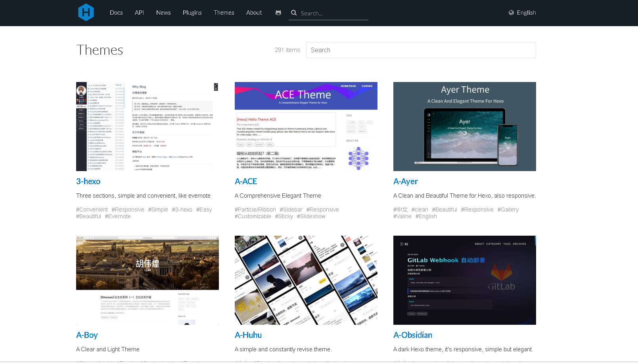
Task: Click the 3-hexo title link
Action: pyautogui.click(x=88, y=181)
